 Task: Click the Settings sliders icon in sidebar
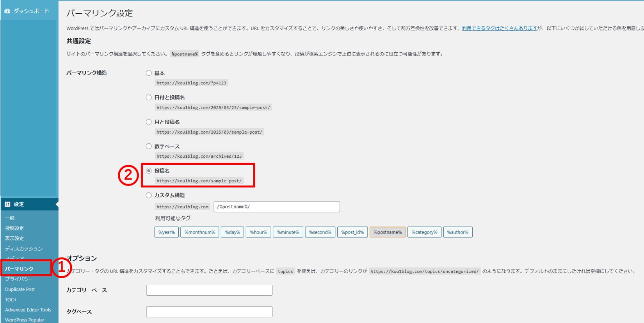point(7,204)
